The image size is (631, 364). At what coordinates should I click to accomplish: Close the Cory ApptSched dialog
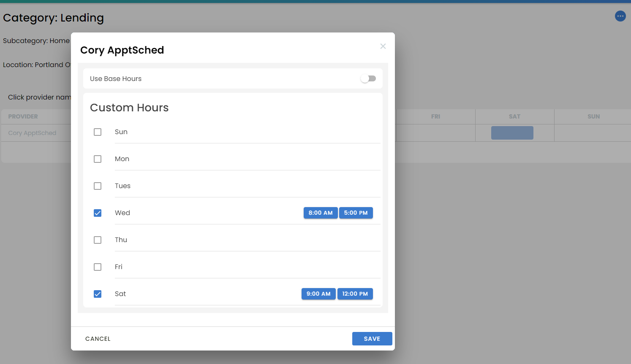[383, 46]
